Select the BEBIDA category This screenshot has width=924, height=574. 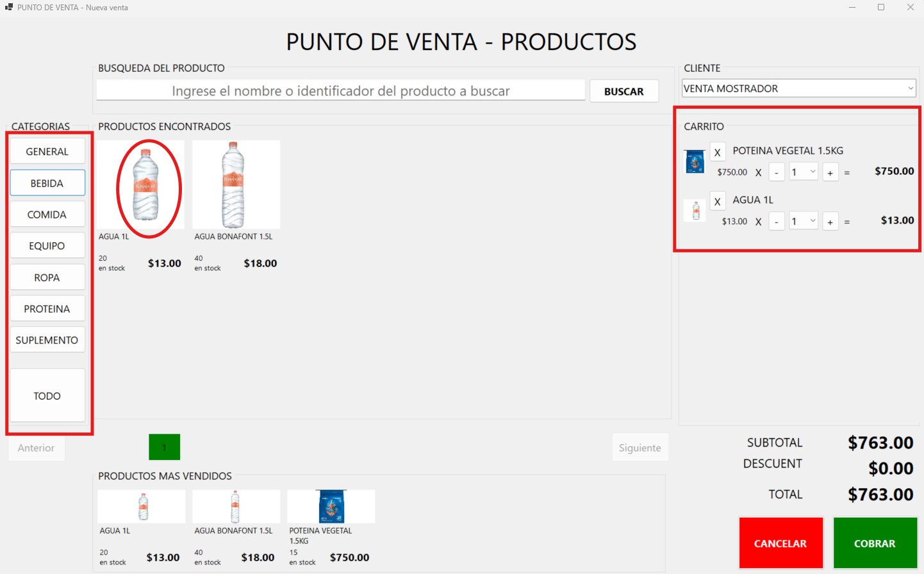(x=47, y=183)
